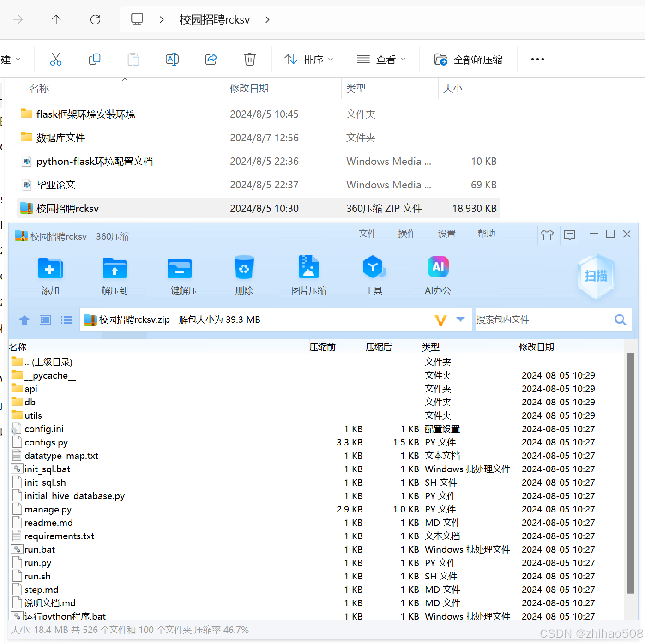Expand the archive path dropdown arrow
Image resolution: width=645 pixels, height=644 pixels.
(460, 319)
